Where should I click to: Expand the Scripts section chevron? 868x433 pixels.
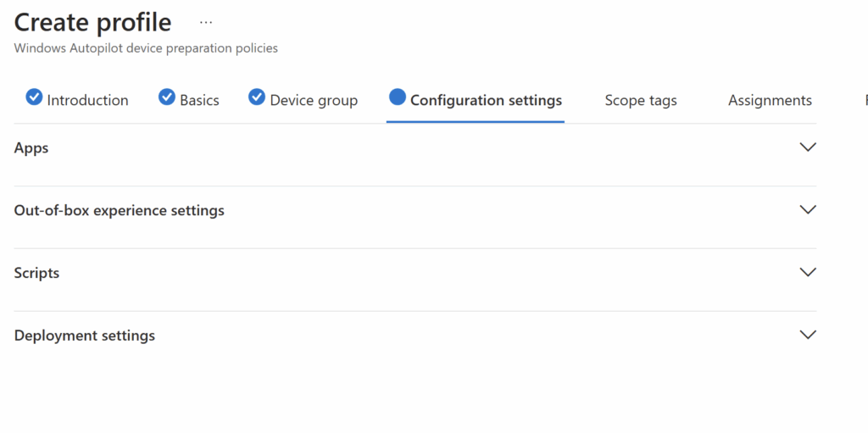pos(808,272)
